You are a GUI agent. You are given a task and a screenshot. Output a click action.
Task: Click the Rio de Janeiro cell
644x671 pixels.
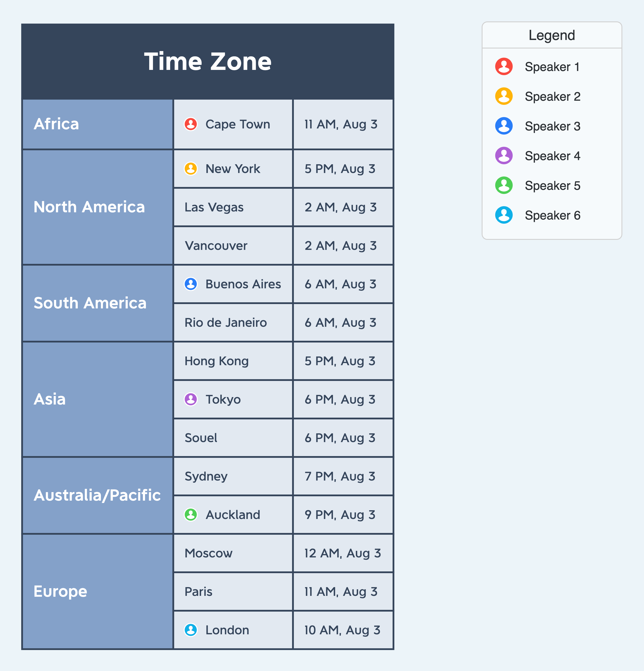pyautogui.click(x=233, y=322)
